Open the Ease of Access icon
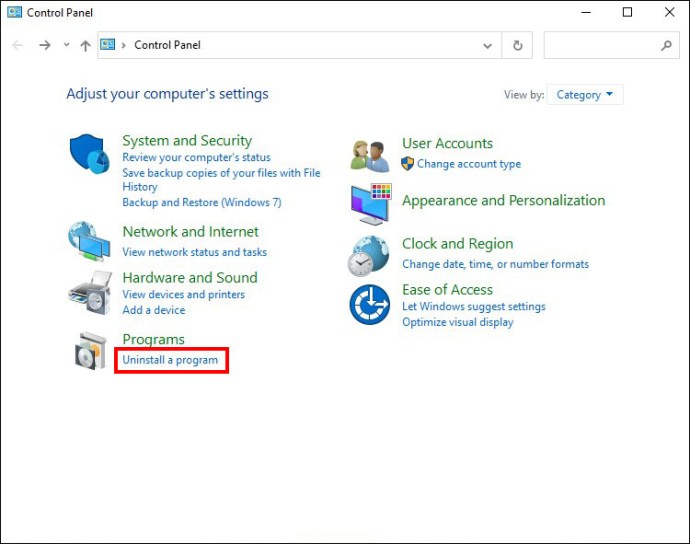 tap(370, 305)
